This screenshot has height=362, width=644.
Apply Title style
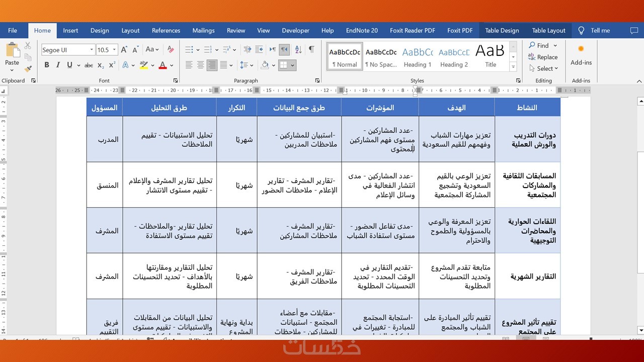tap(491, 56)
